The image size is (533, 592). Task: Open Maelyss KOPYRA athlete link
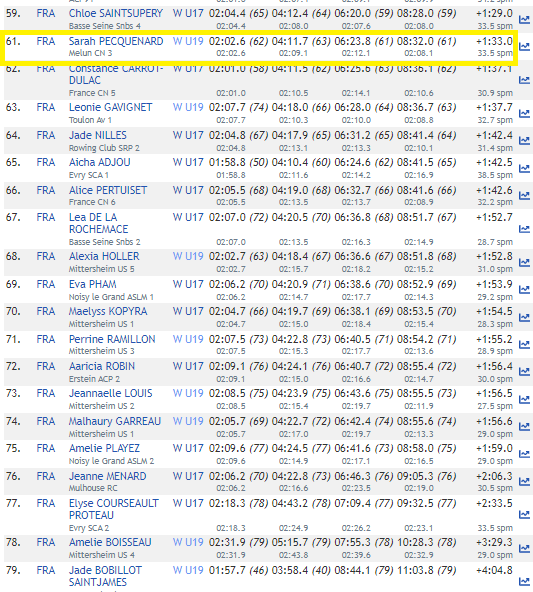[x=108, y=311]
